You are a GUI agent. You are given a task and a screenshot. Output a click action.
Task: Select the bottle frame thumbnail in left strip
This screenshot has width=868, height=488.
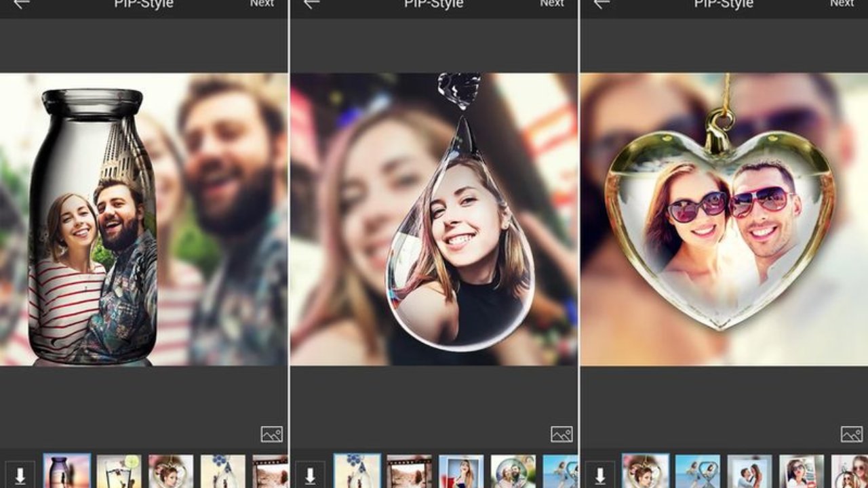click(x=67, y=472)
